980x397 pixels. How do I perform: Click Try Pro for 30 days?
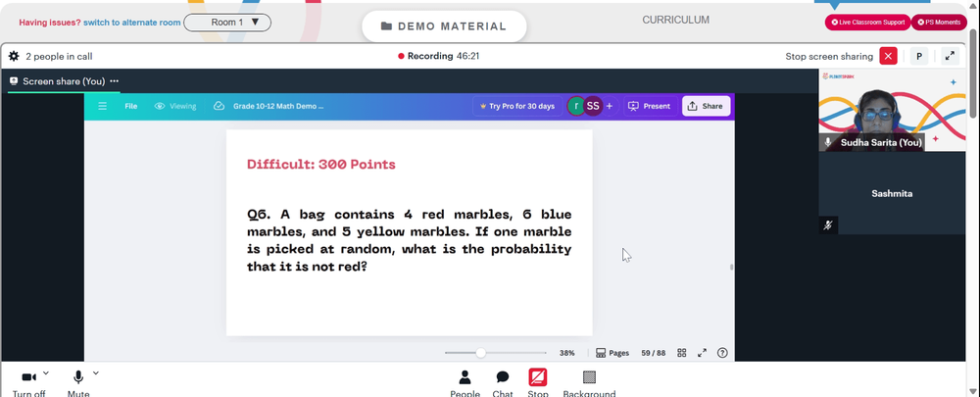(516, 106)
